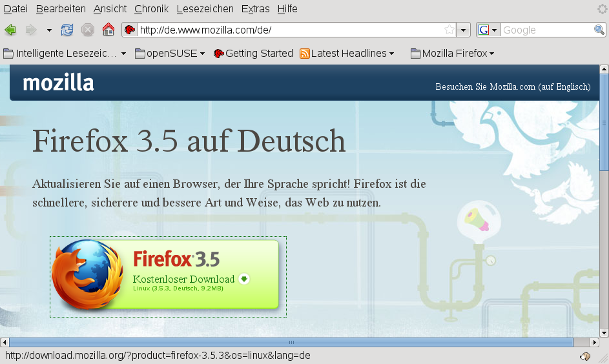Bookmark this page with the star
This screenshot has width=609, height=364.
(449, 30)
